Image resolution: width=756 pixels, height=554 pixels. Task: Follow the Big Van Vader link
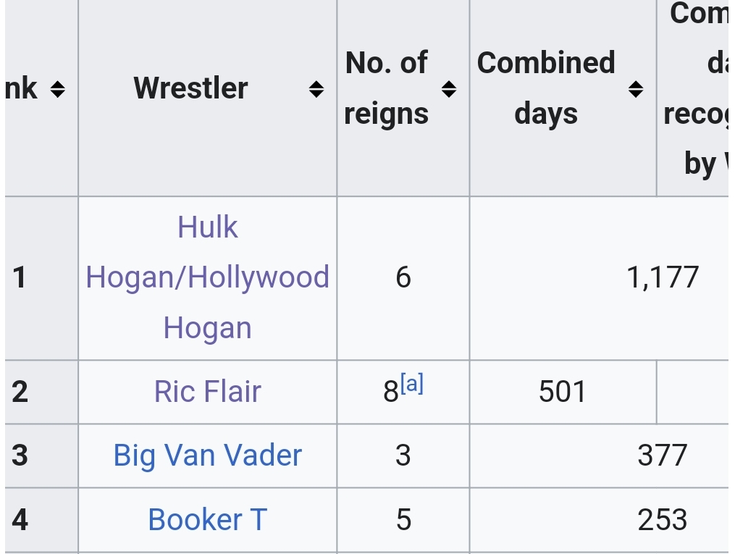point(207,456)
